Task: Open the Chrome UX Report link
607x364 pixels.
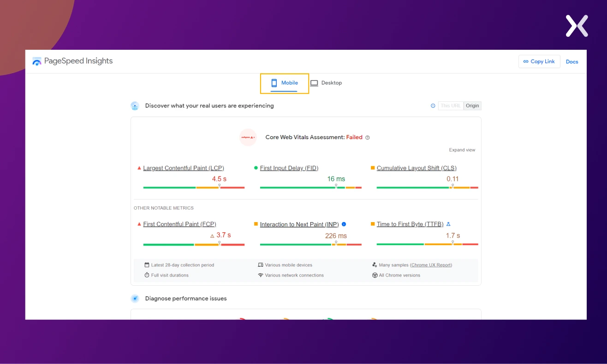Action: [431, 265]
